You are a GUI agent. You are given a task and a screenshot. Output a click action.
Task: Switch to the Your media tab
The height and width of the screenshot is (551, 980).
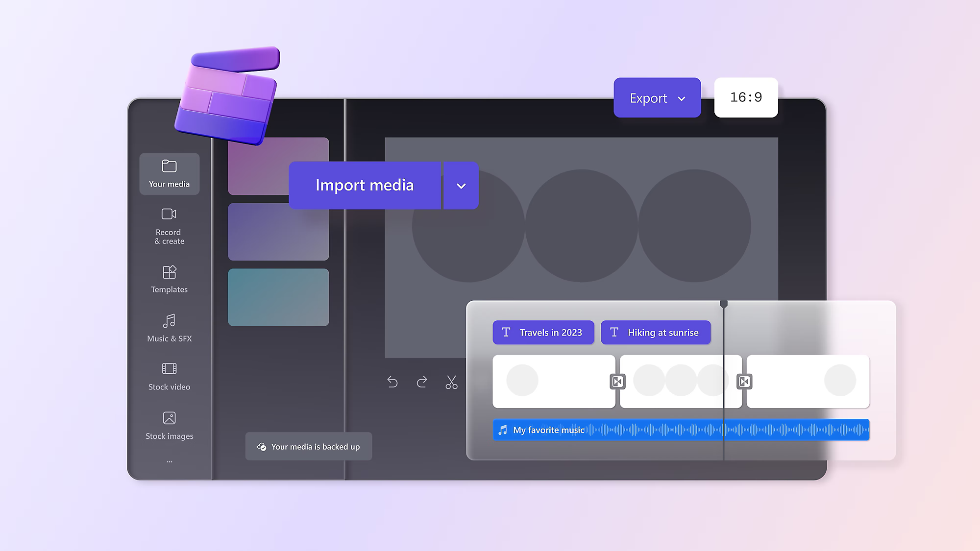point(169,174)
